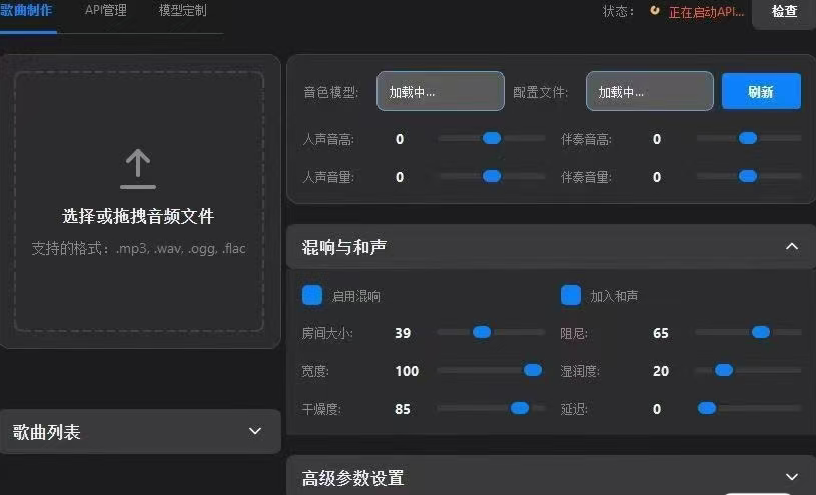
Task: Collapse the 混响与和声 section chevron
Action: (x=792, y=246)
